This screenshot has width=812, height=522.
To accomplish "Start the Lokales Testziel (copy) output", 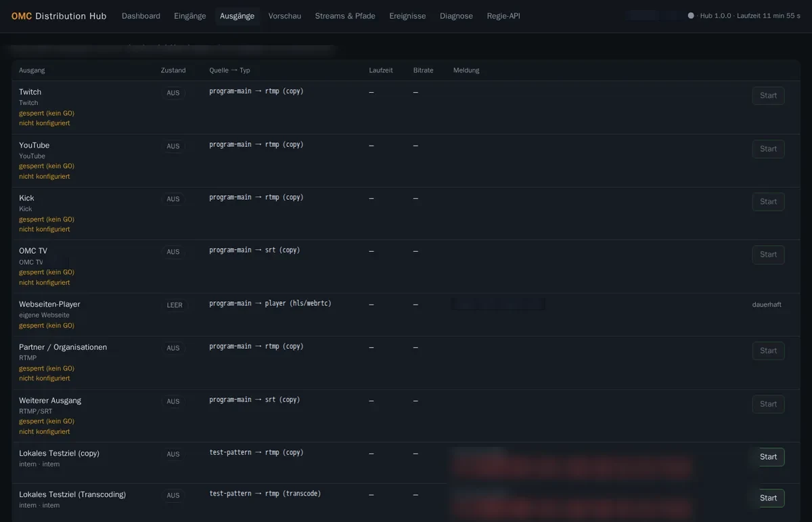I will 768,457.
